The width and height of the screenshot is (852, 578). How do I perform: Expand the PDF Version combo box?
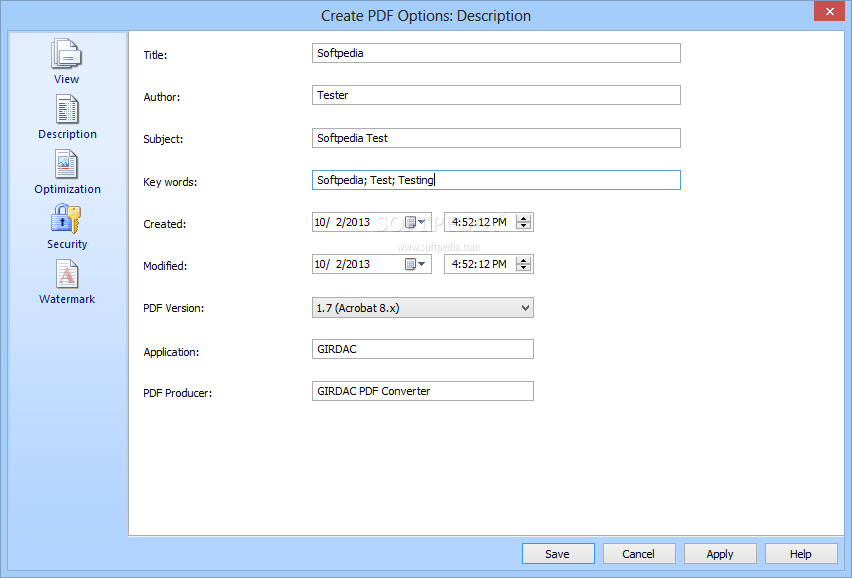pos(525,308)
